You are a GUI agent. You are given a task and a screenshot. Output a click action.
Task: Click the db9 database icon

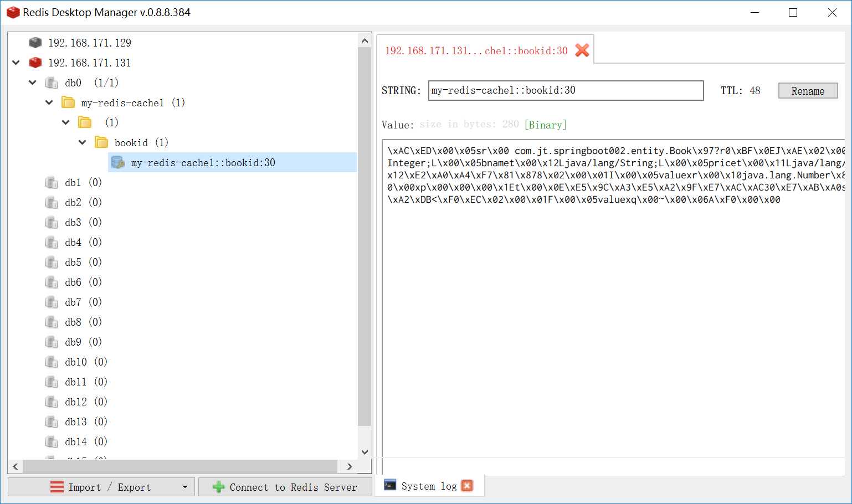(52, 342)
